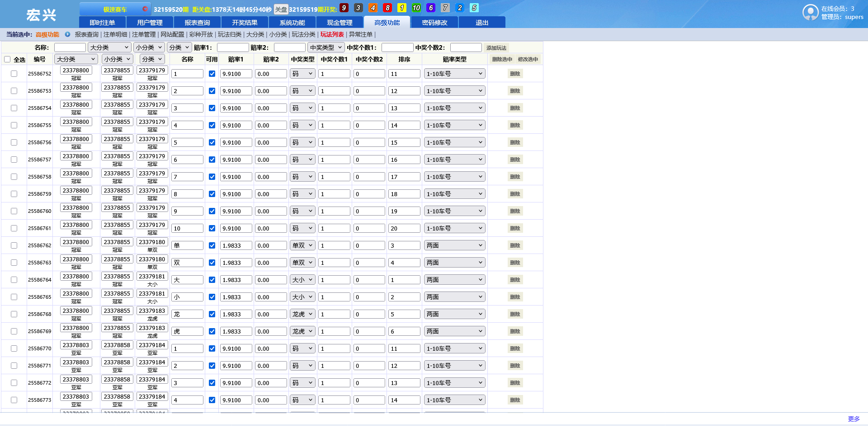Click the 排序 field of row 25586758

click(x=404, y=177)
